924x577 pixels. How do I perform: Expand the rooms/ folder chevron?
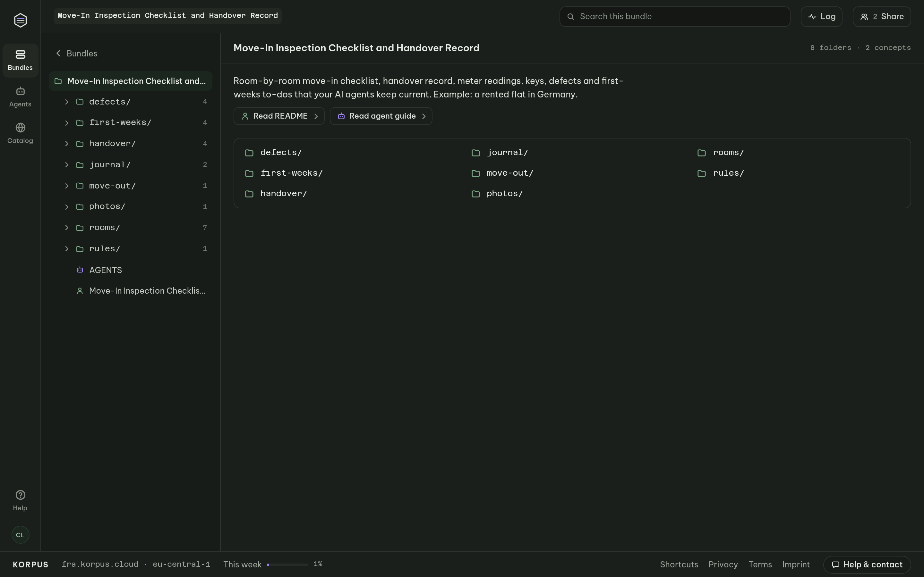[x=67, y=228]
